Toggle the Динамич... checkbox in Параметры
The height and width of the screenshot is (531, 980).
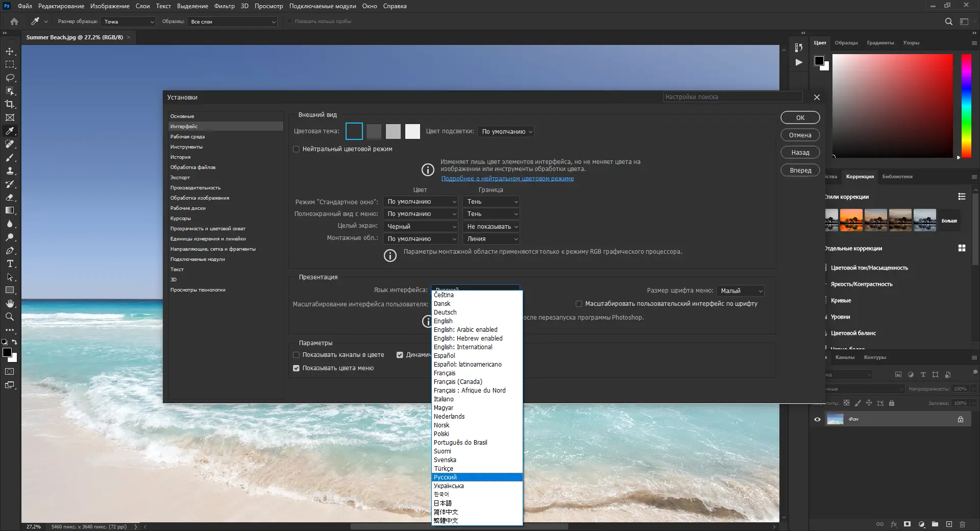(x=400, y=355)
